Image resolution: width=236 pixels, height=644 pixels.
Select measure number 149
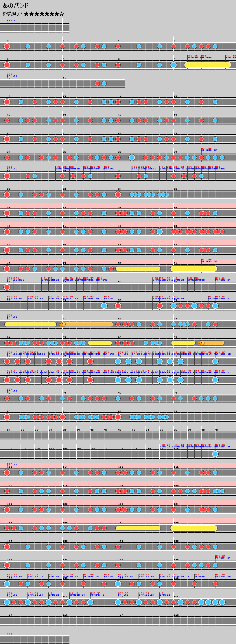click(10, 634)
